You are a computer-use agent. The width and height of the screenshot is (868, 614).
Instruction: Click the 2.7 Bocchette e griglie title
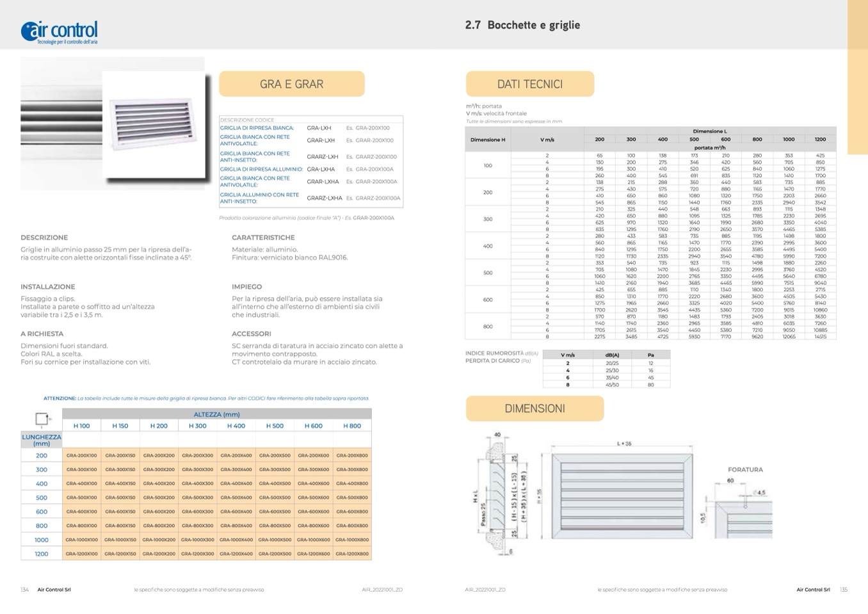point(522,25)
